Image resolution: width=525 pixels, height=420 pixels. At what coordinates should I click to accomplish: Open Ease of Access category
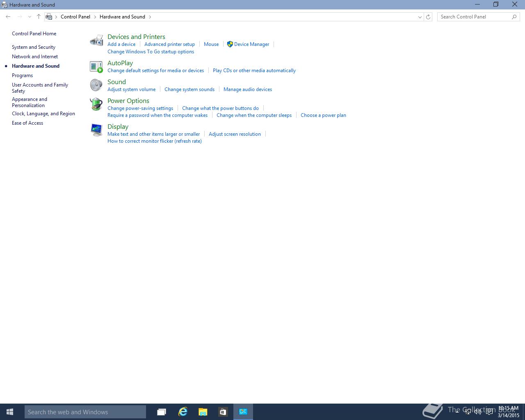pyautogui.click(x=27, y=123)
